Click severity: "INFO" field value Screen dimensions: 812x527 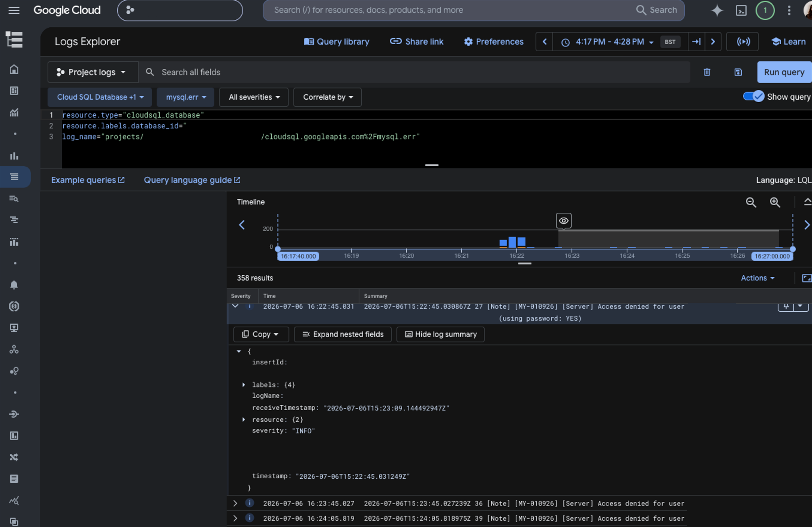point(303,431)
